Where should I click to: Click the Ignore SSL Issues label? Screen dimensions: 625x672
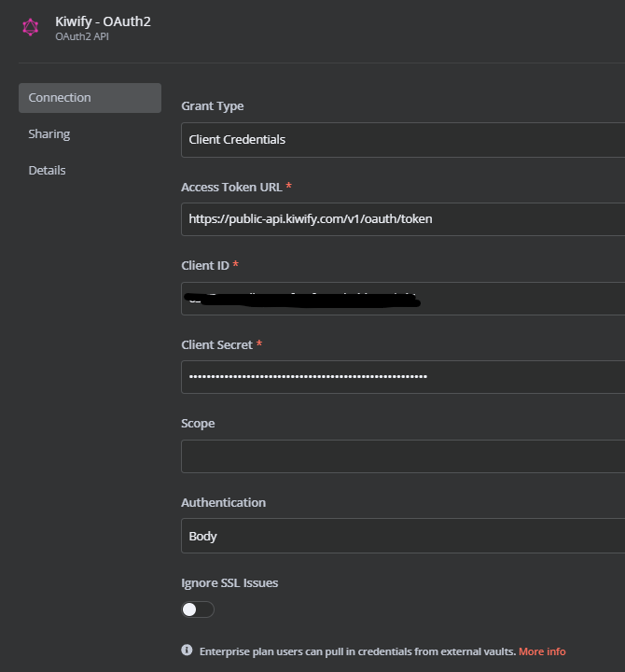tap(229, 582)
